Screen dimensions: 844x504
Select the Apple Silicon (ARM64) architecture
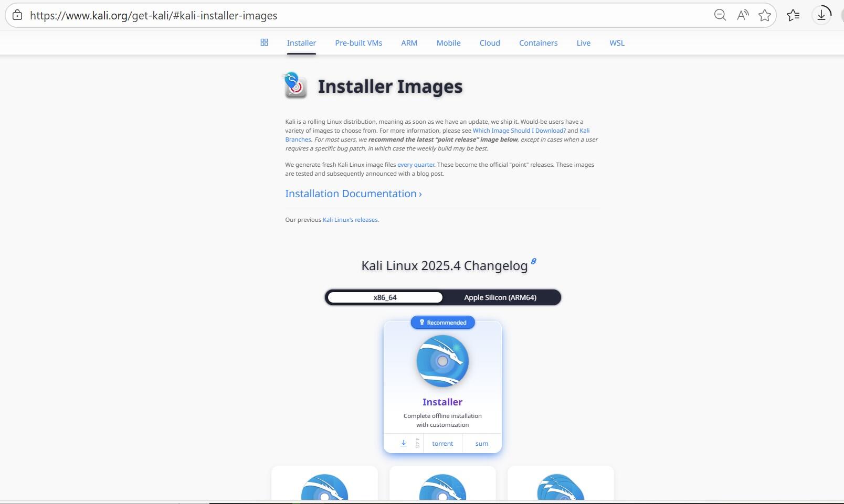(x=499, y=297)
